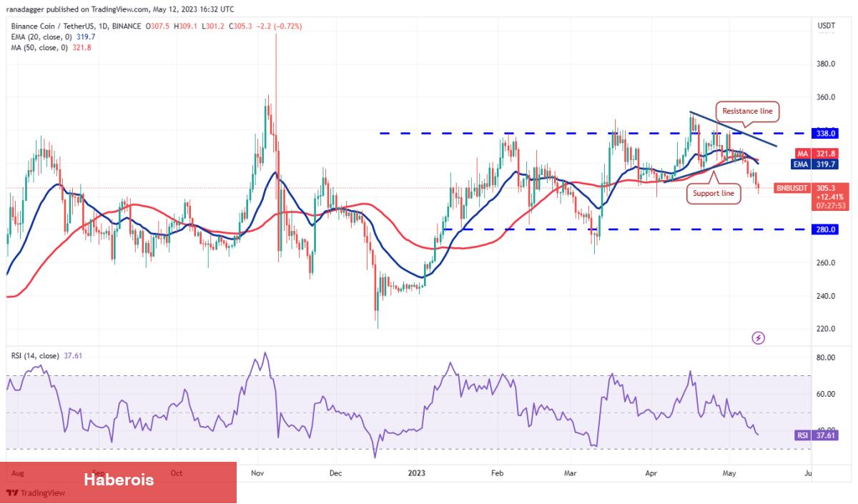Screen dimensions: 858x504
Task: Click the Haberois banner text
Action: [x=119, y=480]
